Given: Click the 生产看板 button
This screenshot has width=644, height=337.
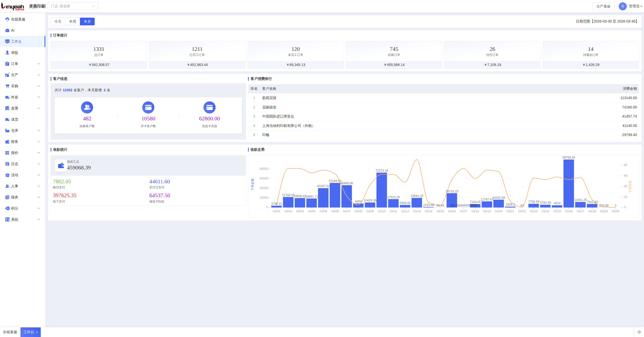Looking at the screenshot, I should tap(603, 6).
